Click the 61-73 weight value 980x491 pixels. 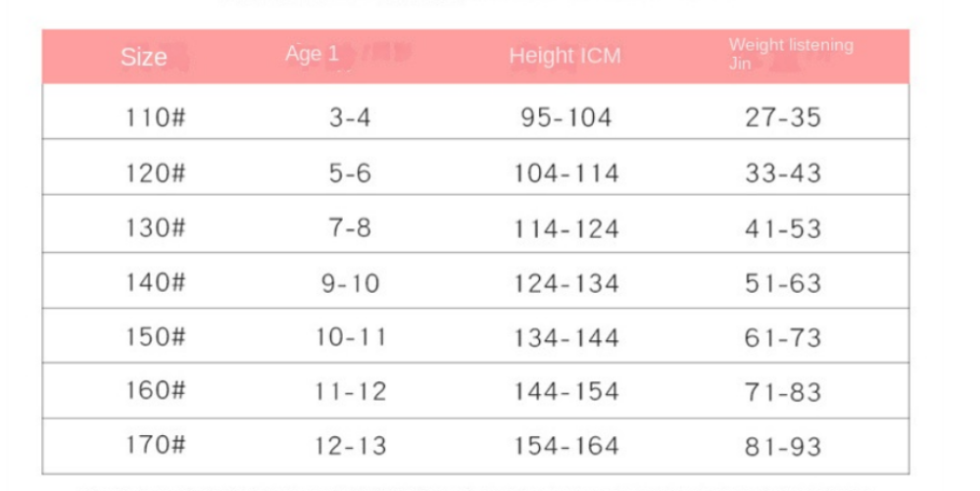point(783,338)
